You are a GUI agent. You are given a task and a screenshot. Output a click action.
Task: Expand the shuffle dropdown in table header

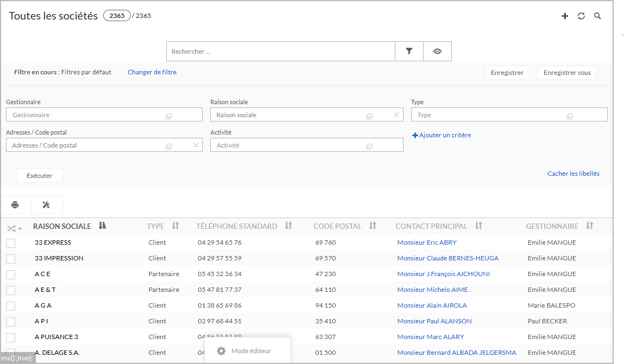[x=15, y=228]
